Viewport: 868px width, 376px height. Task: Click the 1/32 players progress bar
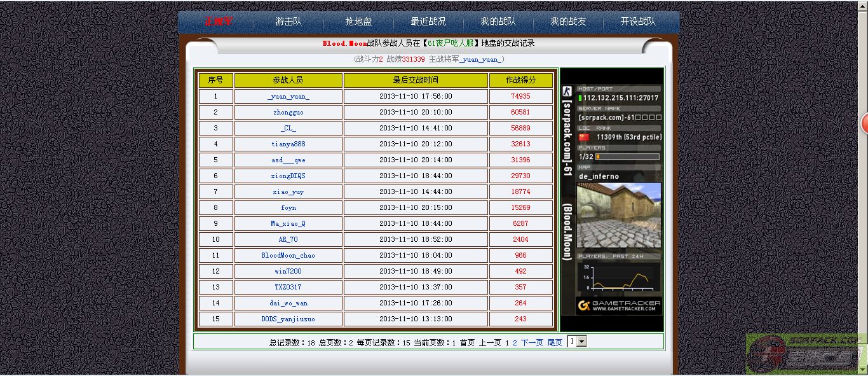click(627, 157)
